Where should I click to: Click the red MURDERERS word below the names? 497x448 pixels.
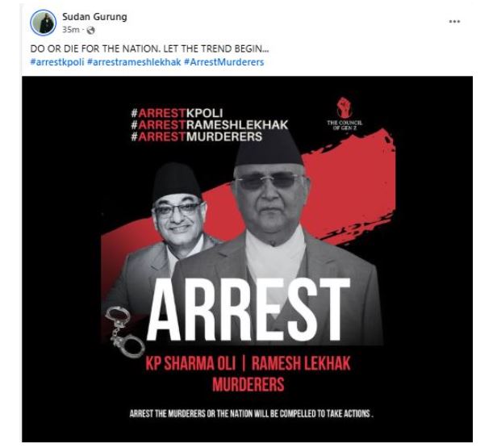[x=248, y=384]
